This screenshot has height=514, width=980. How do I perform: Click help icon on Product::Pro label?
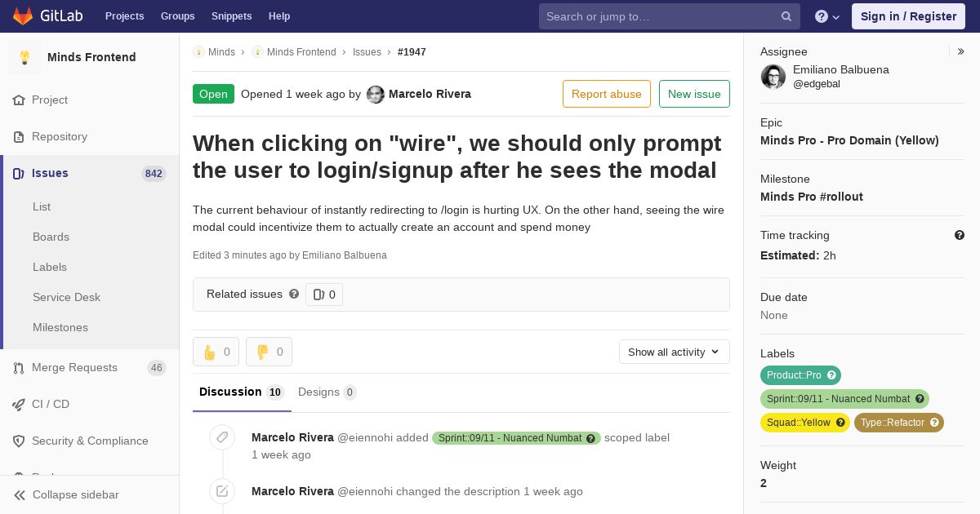(x=831, y=375)
